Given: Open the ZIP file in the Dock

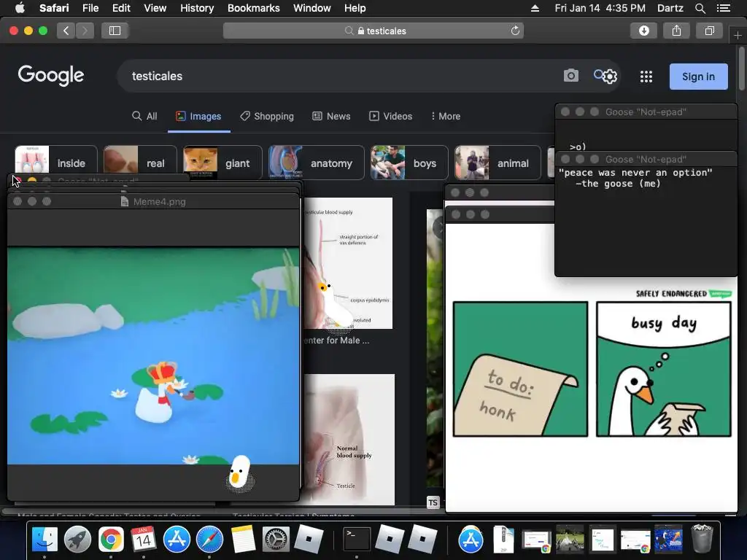Looking at the screenshot, I should (503, 540).
